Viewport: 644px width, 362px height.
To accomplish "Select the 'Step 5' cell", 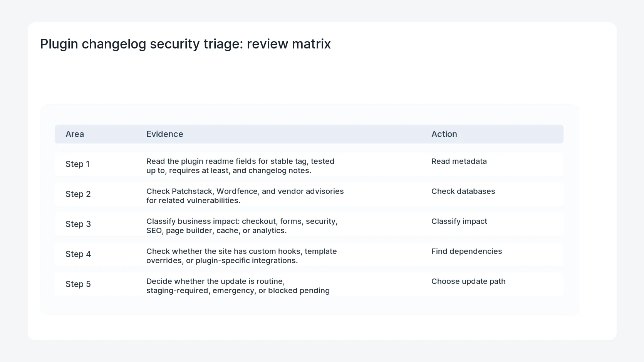I will point(78,284).
